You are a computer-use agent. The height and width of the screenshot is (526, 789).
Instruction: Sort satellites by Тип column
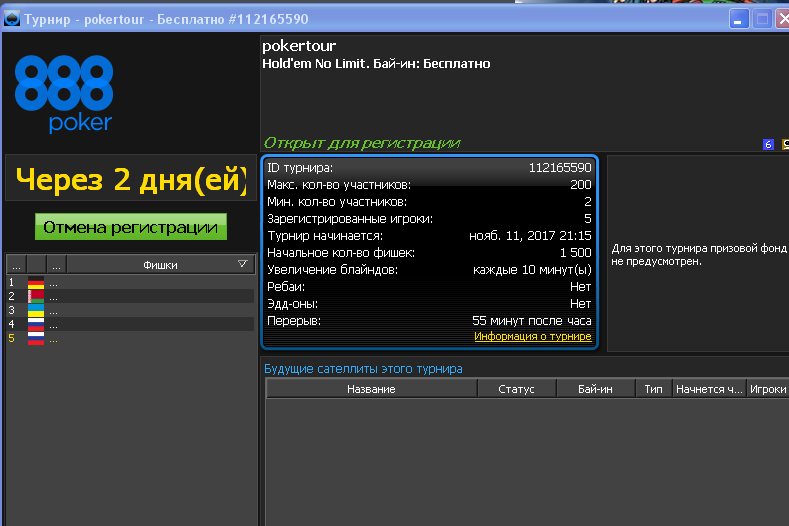[x=654, y=389]
